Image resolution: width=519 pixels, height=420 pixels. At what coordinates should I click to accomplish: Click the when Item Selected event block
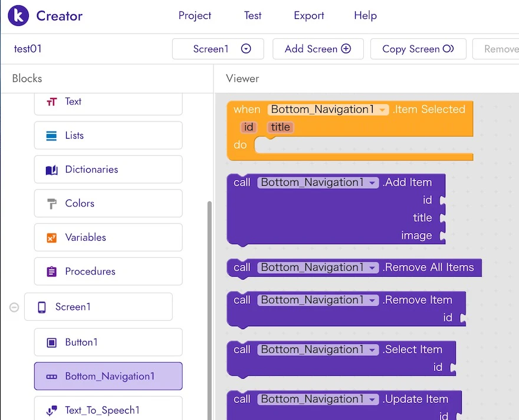tap(350, 131)
